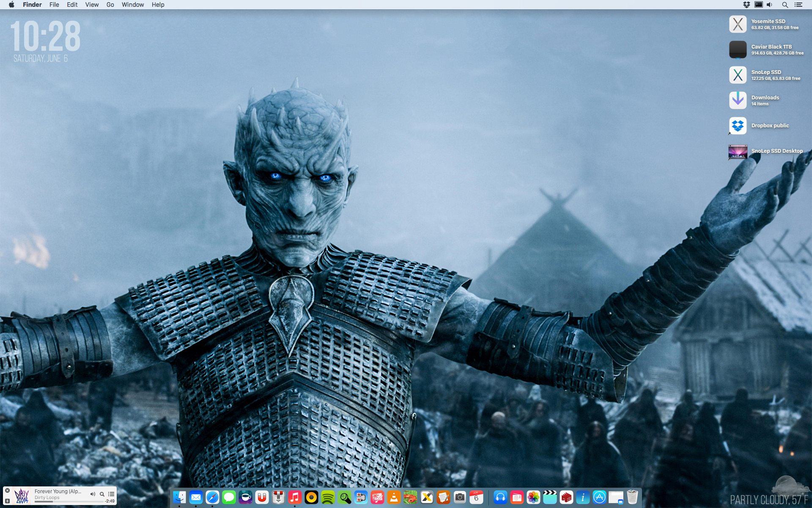Open the View menu
This screenshot has width=812, height=508.
(x=92, y=5)
